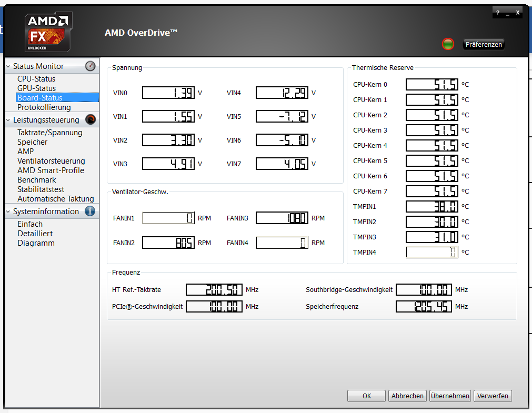This screenshot has width=532, height=413.
Task: Click the VIN6 voltage readout
Action: point(282,140)
